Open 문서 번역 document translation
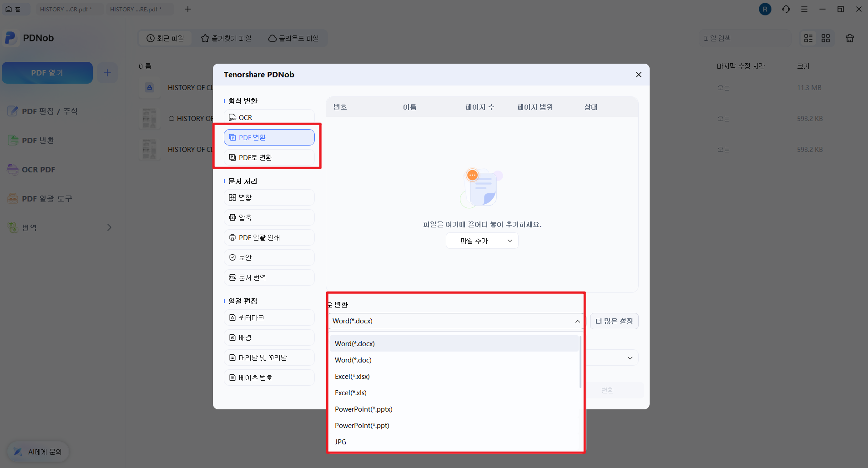Viewport: 868px width, 468px height. [269, 277]
